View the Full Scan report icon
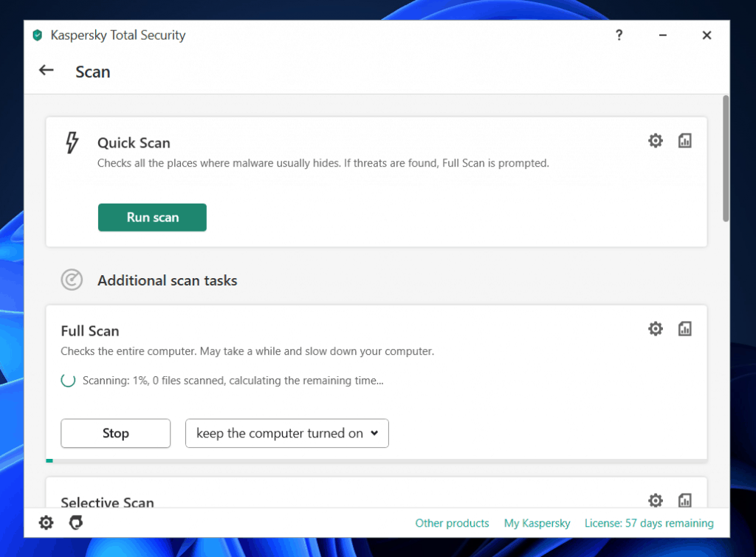This screenshot has width=756, height=557. pyautogui.click(x=684, y=328)
